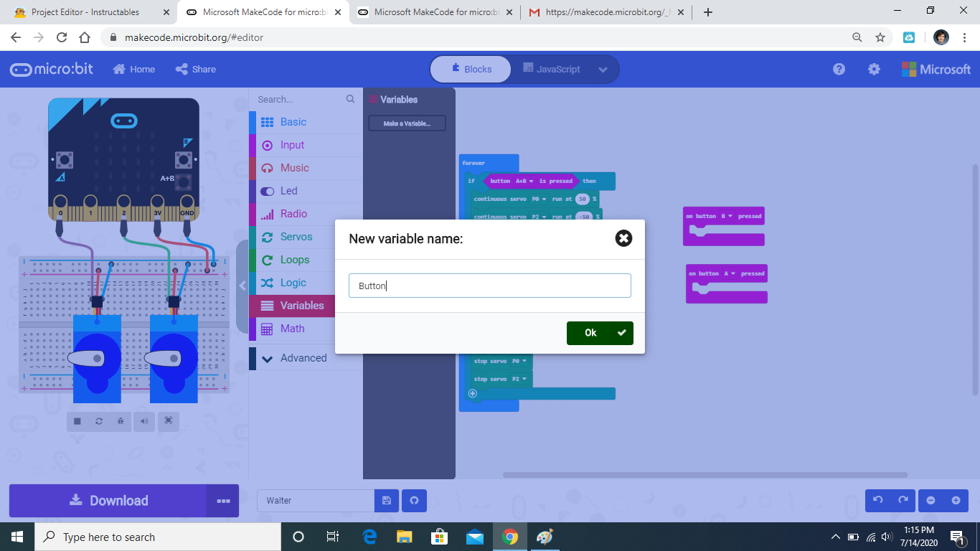980x551 pixels.
Task: Add an else branch with the plus icon
Action: [x=472, y=393]
